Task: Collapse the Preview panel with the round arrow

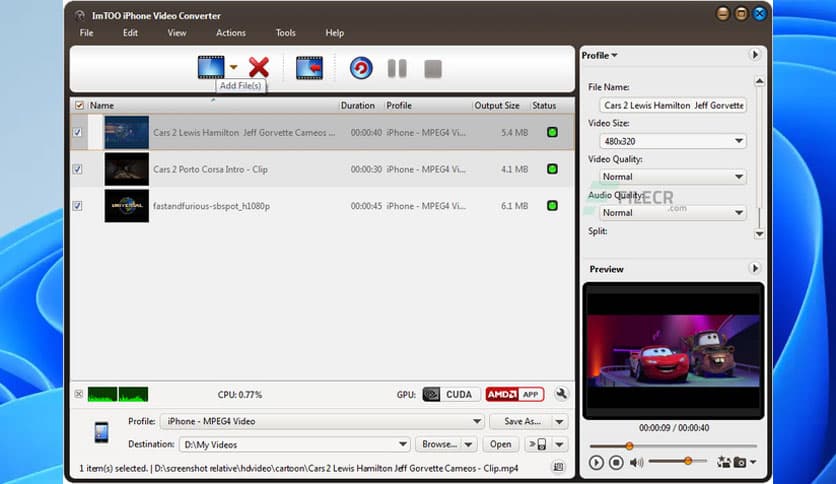Action: 755,268
